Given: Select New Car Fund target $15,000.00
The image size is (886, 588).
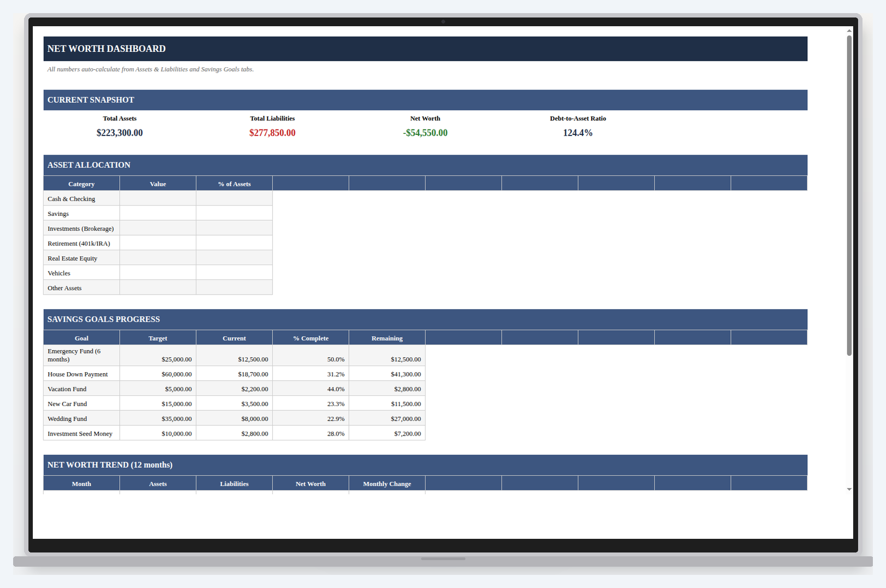Looking at the screenshot, I should click(158, 403).
